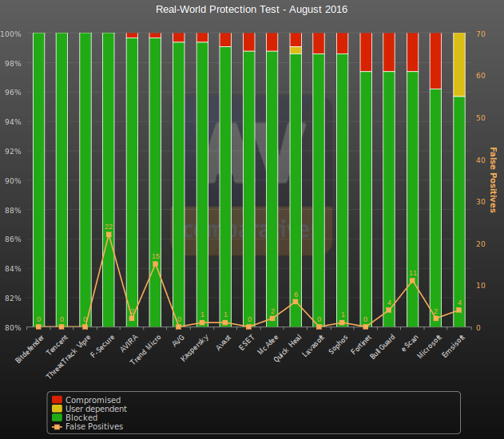Screen dimensions: 504x439
Task: Click the F-Secure axis label
Action: (x=102, y=346)
